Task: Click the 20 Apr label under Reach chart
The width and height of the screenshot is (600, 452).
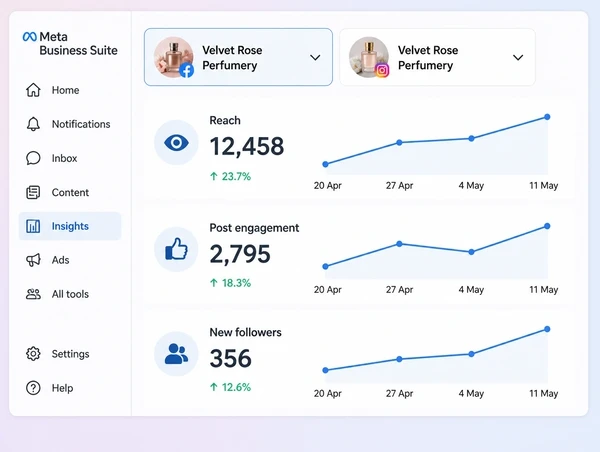Action: point(328,186)
